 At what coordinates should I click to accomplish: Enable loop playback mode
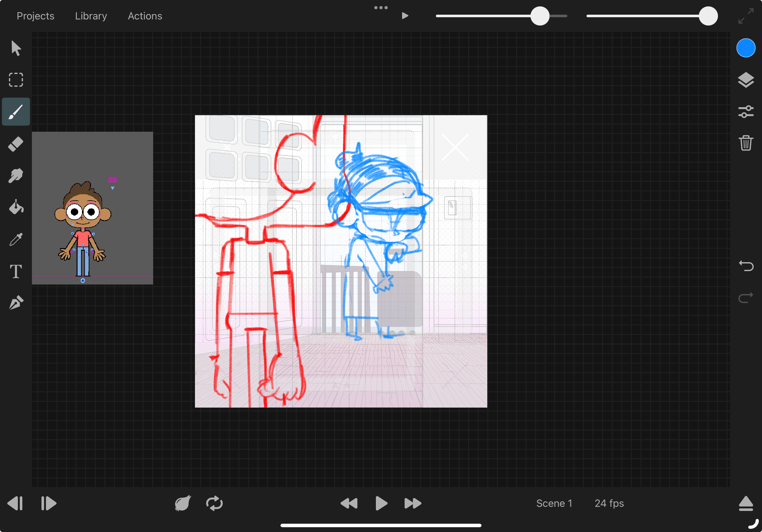(x=214, y=503)
